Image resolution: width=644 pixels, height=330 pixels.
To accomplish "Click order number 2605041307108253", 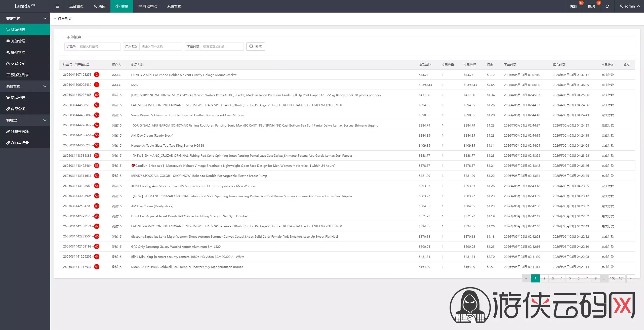I will click(77, 75).
